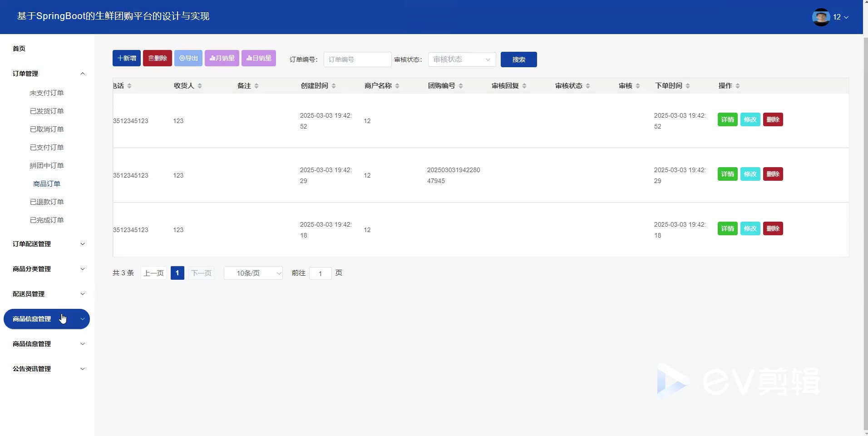This screenshot has height=436, width=868.
Task: Open the 10条/页 page size dropdown
Action: tap(253, 273)
